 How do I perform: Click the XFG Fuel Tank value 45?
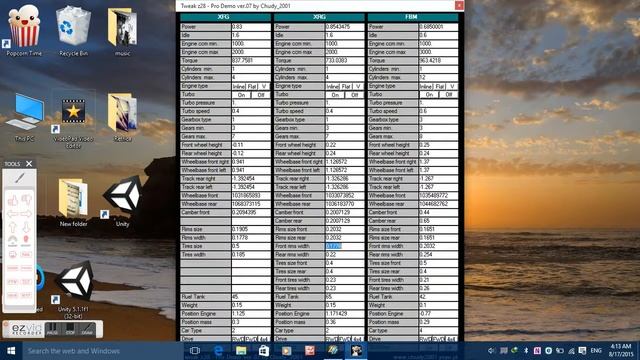[251, 297]
